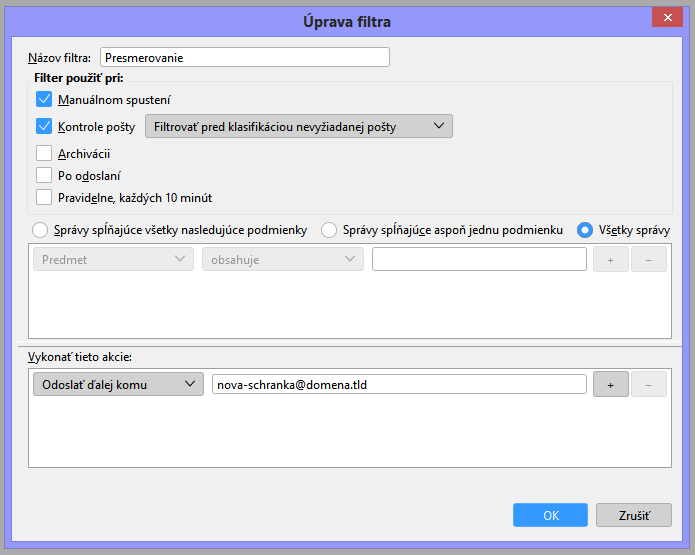The image size is (695, 555).
Task: Toggle the Kontrole pošty checkbox
Action: tap(44, 127)
